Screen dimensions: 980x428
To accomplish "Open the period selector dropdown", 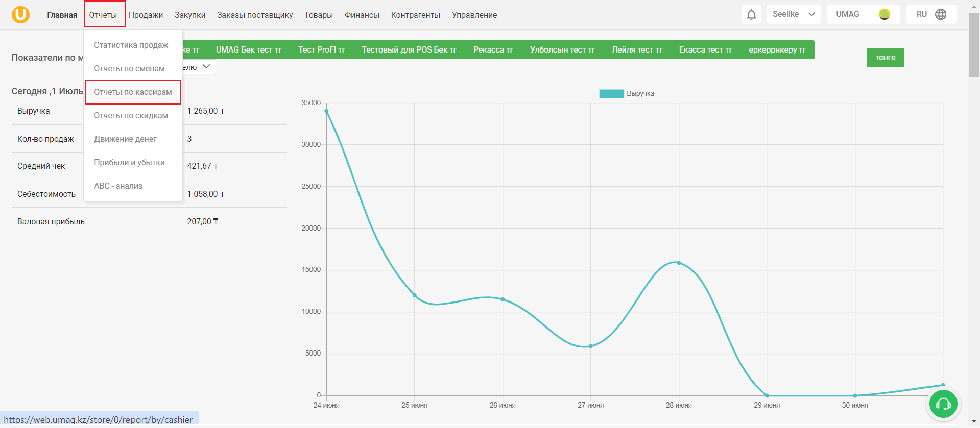I will coord(199,67).
